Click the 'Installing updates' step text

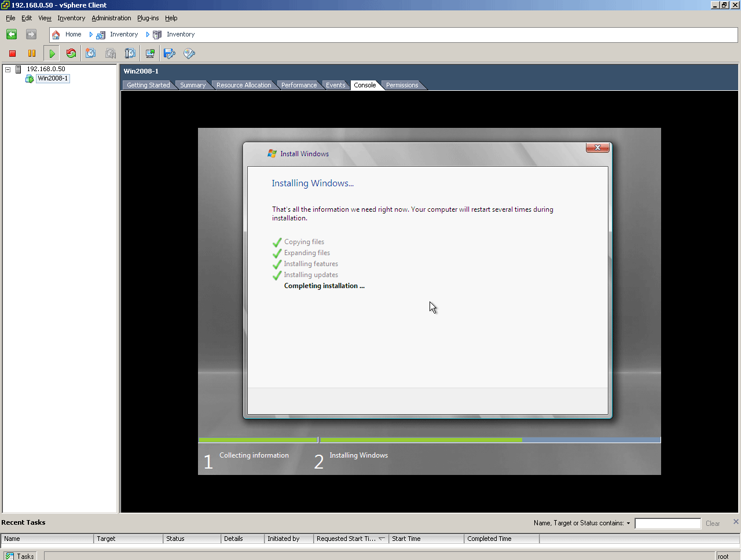coord(311,275)
